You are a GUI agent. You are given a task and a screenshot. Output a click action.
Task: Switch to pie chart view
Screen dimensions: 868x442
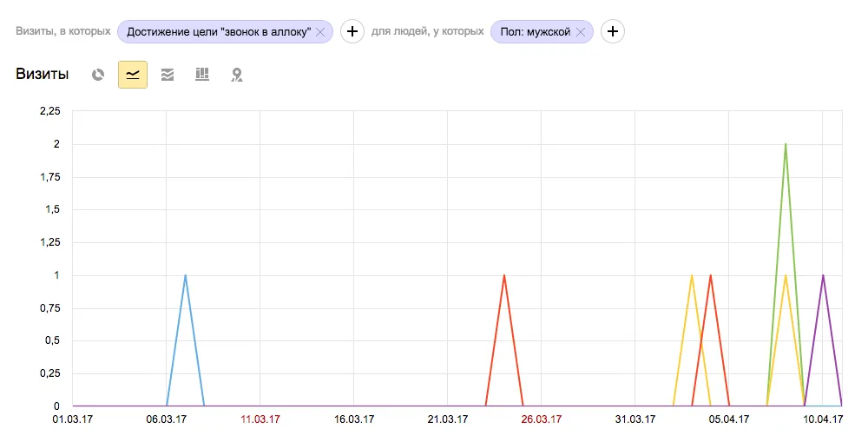coord(98,75)
